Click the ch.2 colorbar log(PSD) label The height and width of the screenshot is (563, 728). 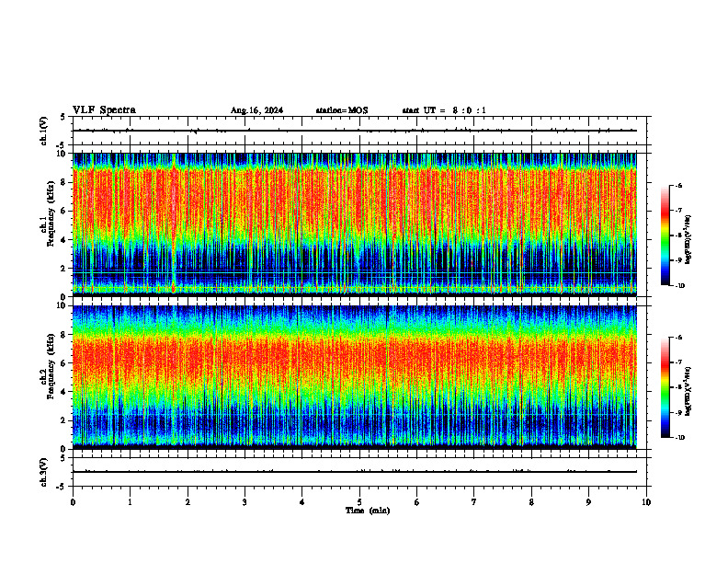pos(688,391)
